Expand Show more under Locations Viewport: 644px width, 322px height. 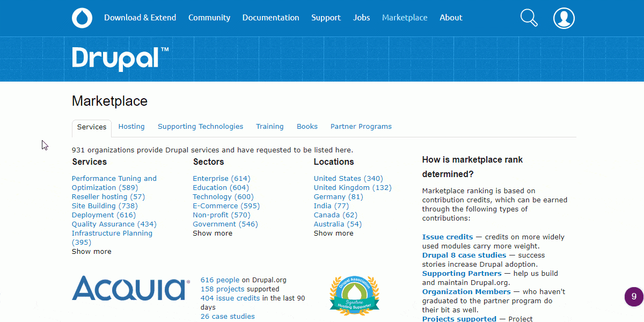coord(334,233)
